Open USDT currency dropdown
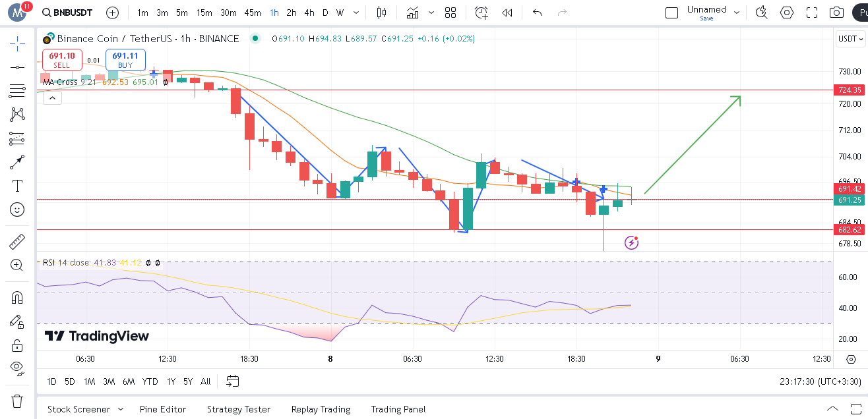 [850, 39]
